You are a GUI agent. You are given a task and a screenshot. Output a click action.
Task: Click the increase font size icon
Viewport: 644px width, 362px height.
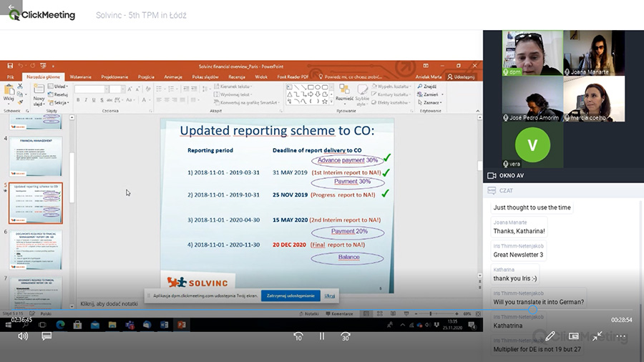(130, 89)
